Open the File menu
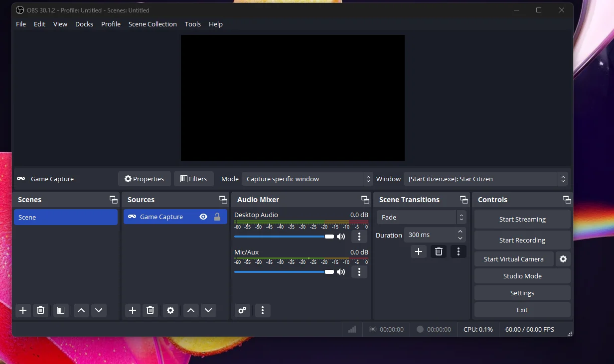 21,24
